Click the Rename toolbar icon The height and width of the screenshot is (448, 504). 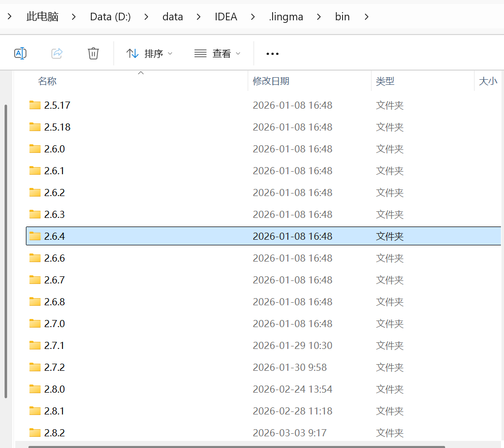click(20, 53)
